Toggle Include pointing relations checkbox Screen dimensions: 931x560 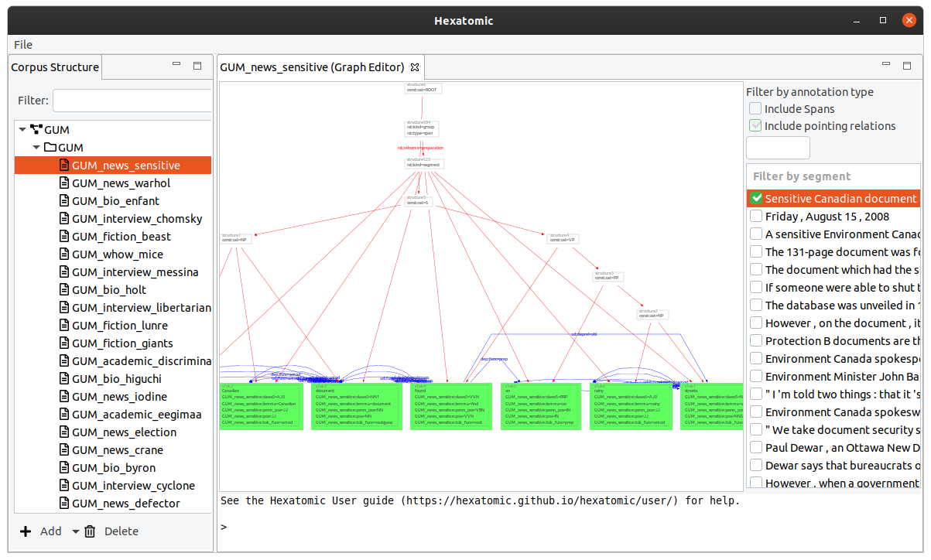pos(755,126)
